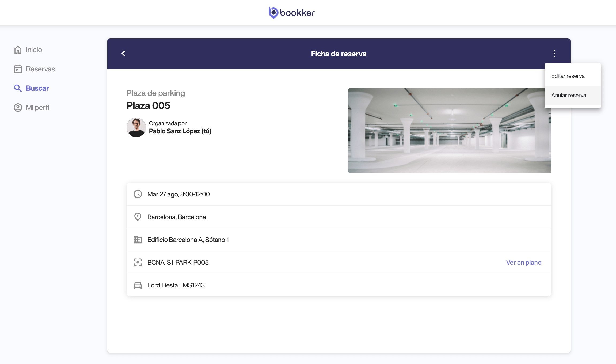
Task: Open the Ver en plano link
Action: (x=523, y=263)
